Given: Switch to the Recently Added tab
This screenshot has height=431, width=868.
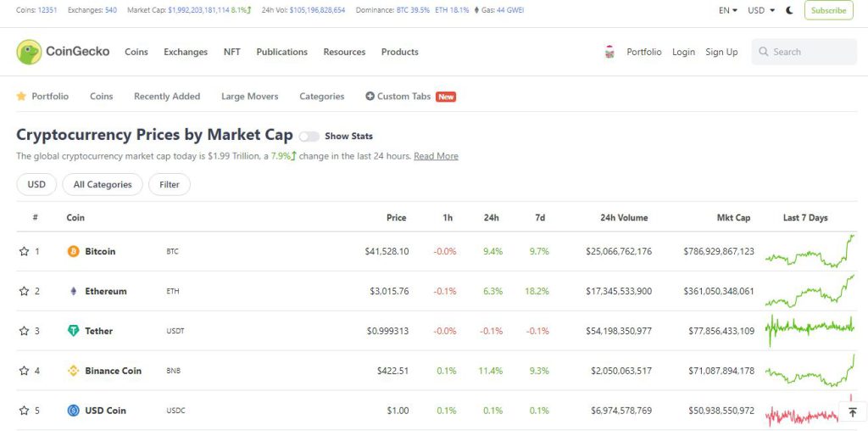Looking at the screenshot, I should point(167,97).
